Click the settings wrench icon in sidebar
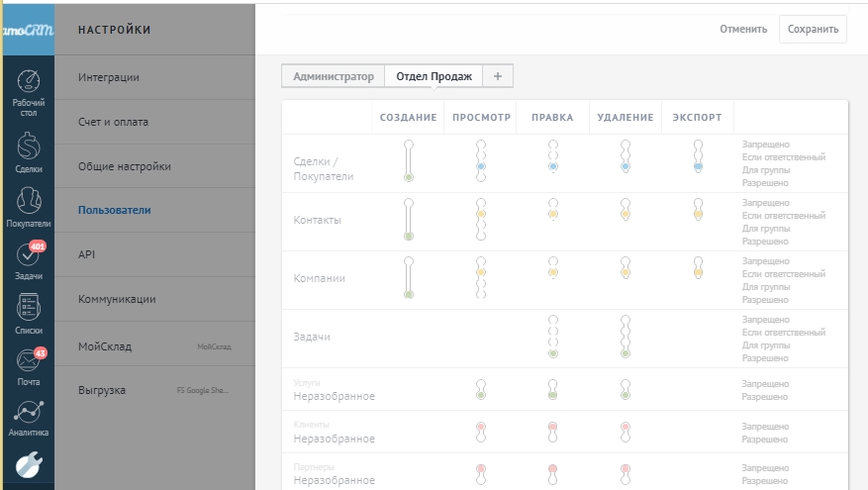This screenshot has height=490, width=868. pos(28,463)
